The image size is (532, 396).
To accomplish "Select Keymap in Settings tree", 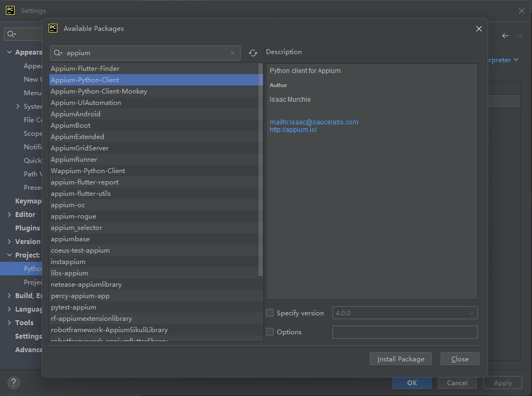I will pos(28,201).
